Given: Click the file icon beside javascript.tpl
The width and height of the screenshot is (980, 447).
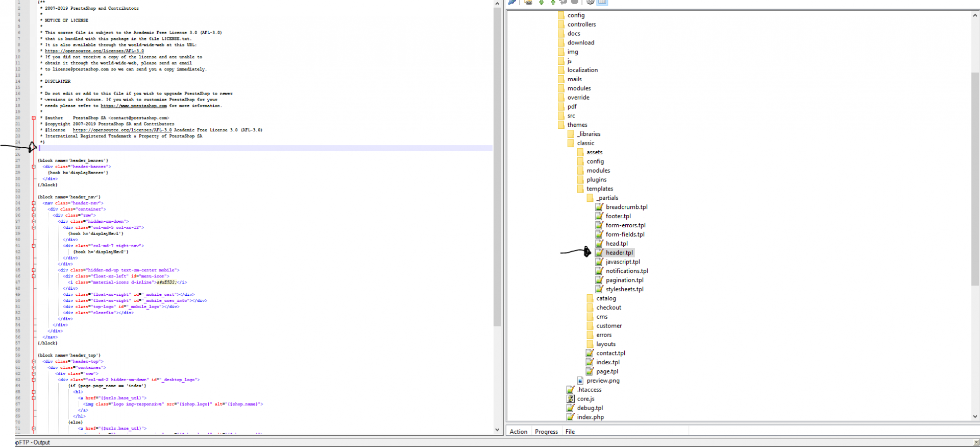Looking at the screenshot, I should coord(600,262).
